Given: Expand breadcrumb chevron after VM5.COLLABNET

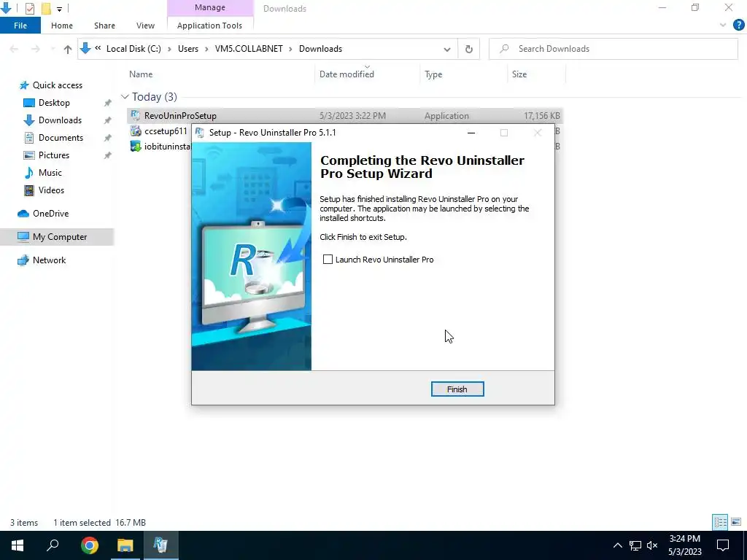Looking at the screenshot, I should (290, 49).
